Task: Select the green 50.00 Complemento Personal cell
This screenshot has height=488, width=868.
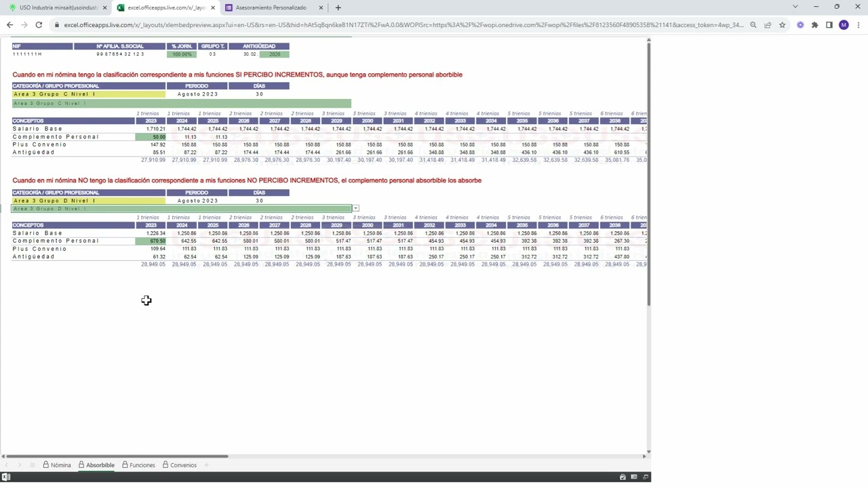Action: pos(151,137)
